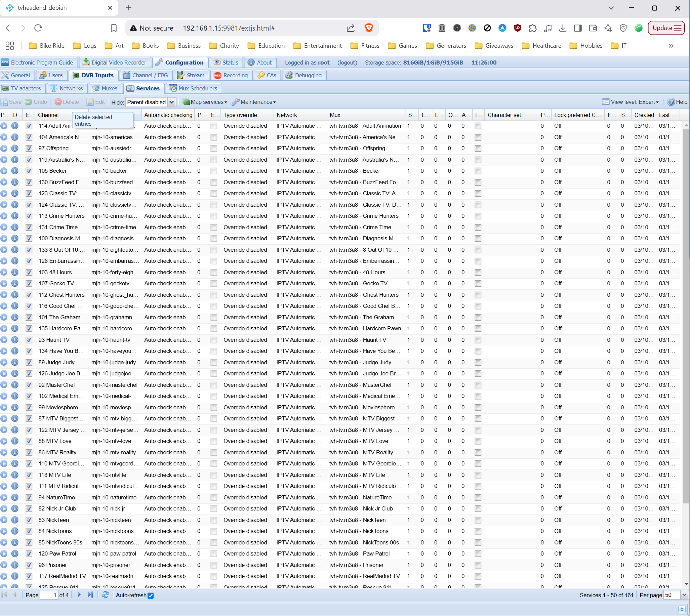Sort by Automatic checking column header
Viewport: 690px width, 616px height.
(x=168, y=115)
